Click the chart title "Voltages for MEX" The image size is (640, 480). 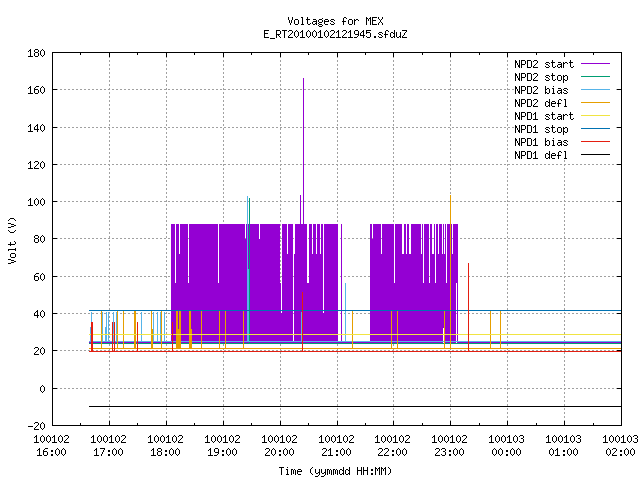(x=335, y=21)
